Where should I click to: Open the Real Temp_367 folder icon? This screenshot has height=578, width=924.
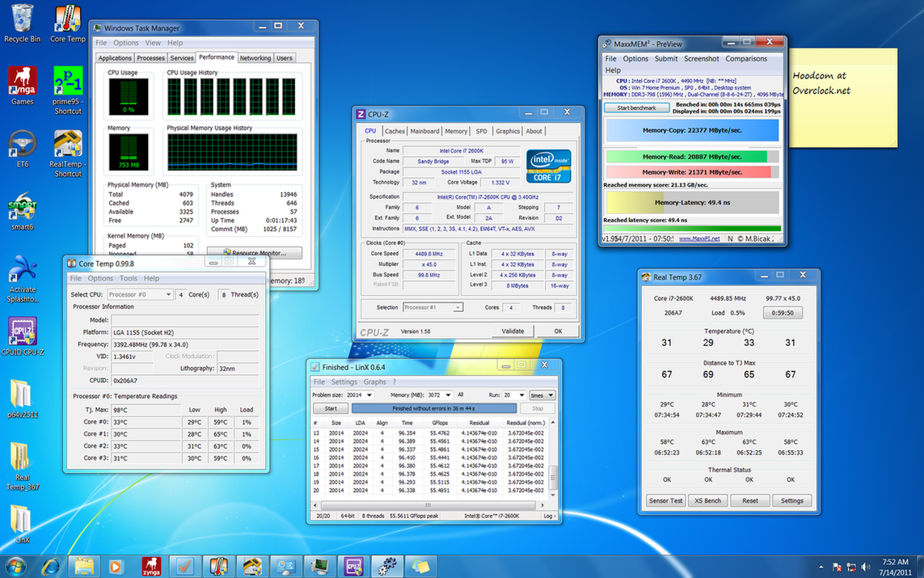click(23, 466)
